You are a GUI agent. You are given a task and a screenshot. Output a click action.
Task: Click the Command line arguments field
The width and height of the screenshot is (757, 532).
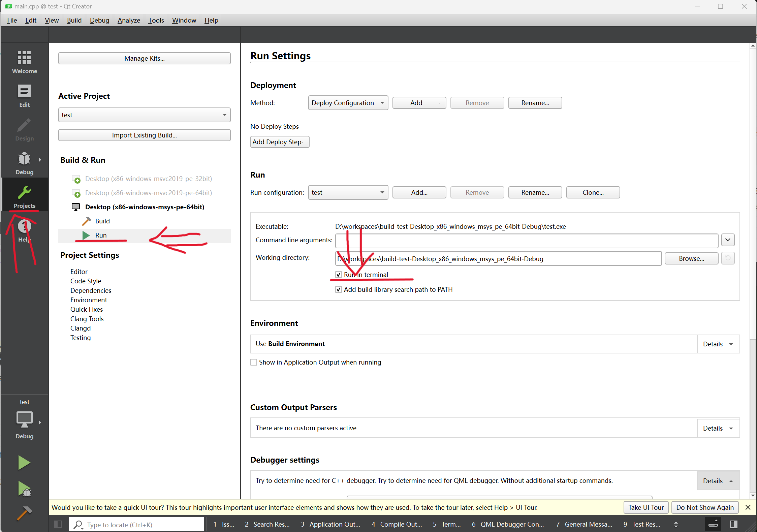(527, 241)
